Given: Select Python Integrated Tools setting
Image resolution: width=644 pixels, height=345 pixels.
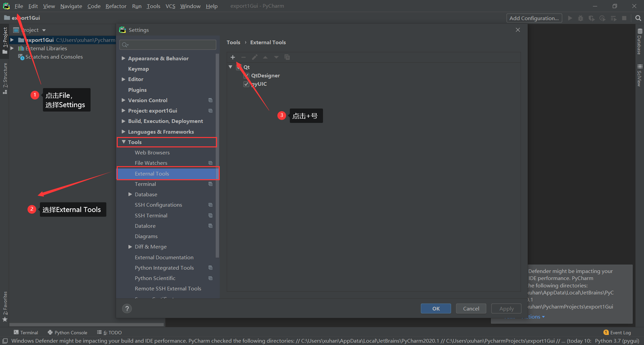Looking at the screenshot, I should (164, 268).
